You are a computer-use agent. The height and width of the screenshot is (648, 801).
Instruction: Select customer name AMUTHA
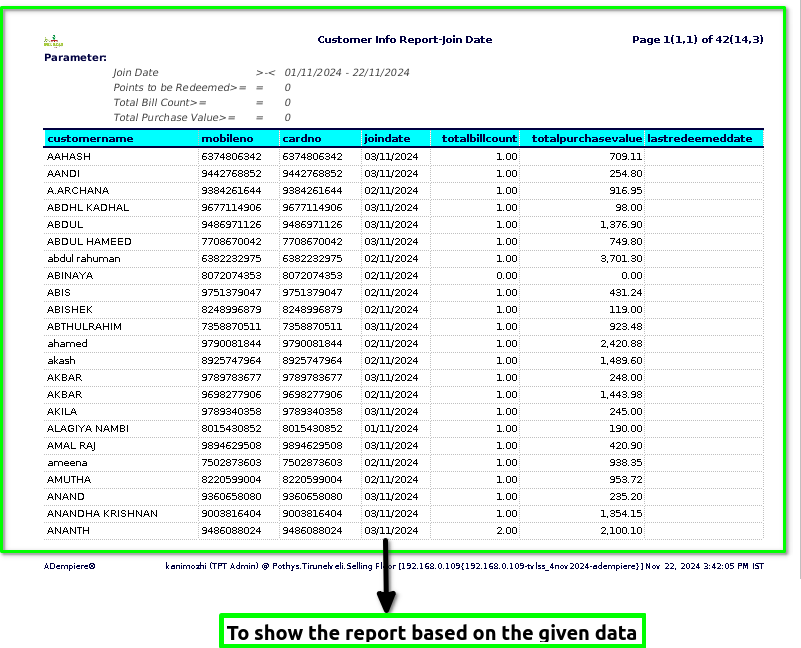(69, 479)
